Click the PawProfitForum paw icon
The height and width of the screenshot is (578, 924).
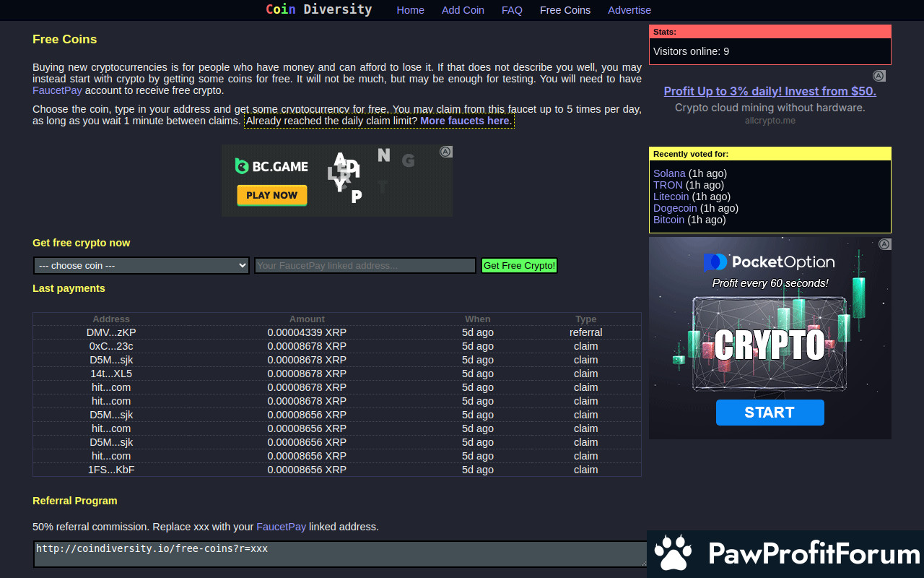tap(673, 553)
